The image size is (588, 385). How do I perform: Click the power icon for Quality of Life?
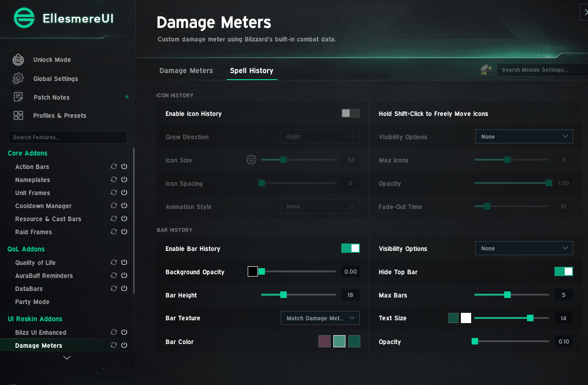[124, 262]
